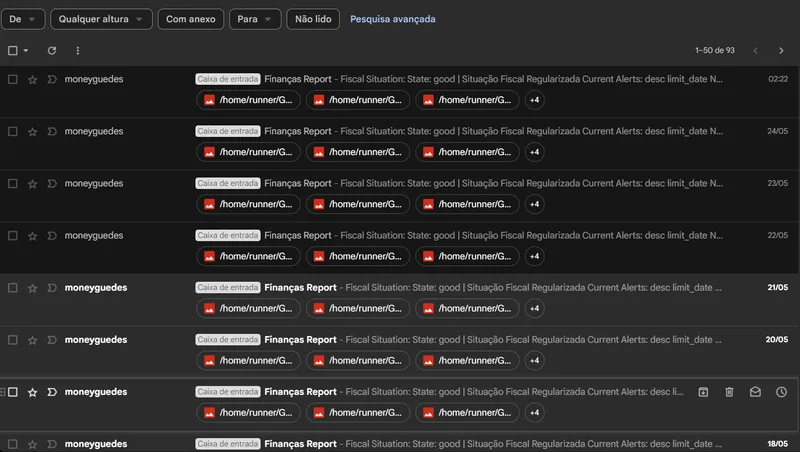The image size is (800, 452).
Task: Select the email dated 24/05
Action: point(13,132)
